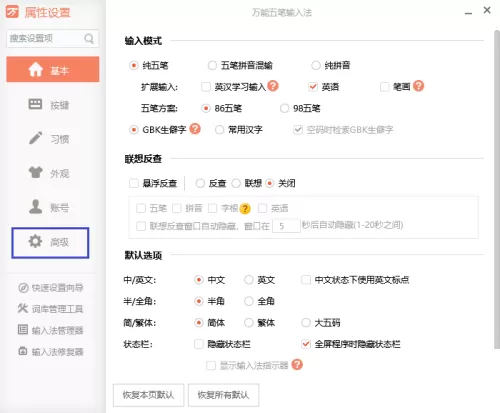
Task: Click the repair icon beside 输入法修复器
Action: click(x=23, y=351)
